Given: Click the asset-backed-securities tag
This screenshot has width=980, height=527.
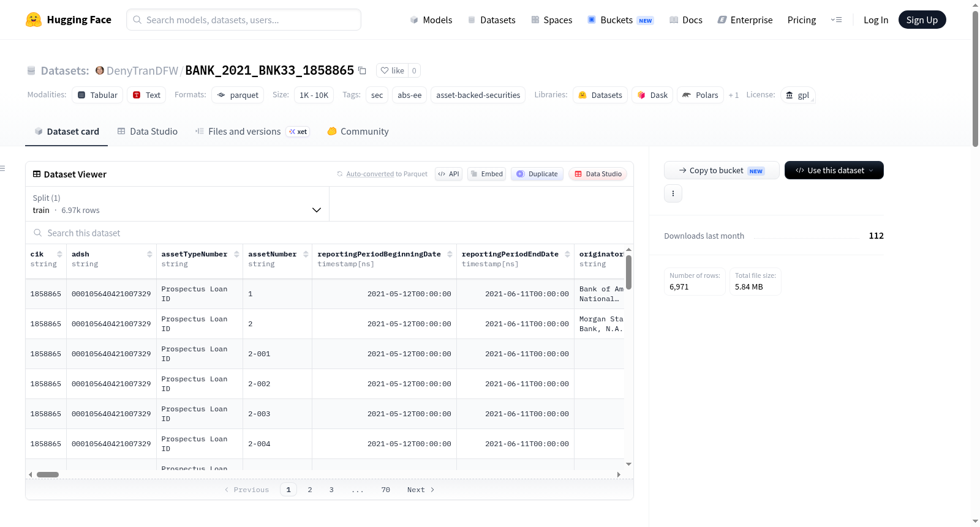Looking at the screenshot, I should [478, 95].
